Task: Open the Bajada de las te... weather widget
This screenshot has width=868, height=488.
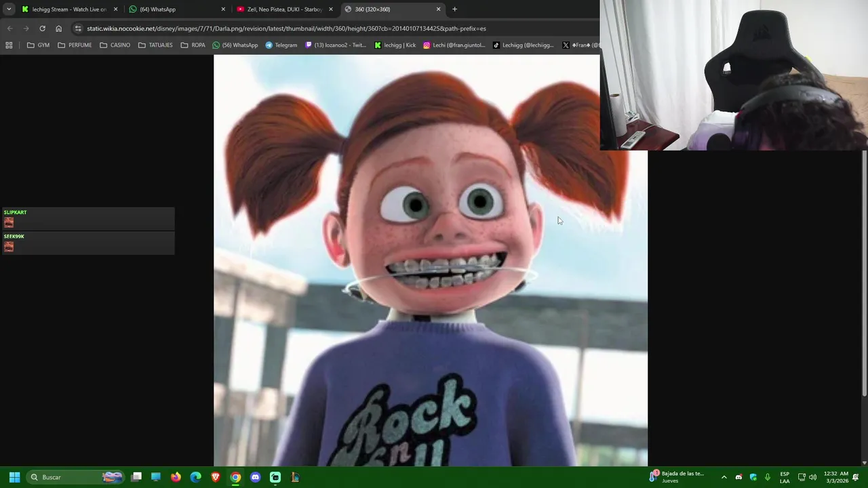Action: [x=677, y=477]
